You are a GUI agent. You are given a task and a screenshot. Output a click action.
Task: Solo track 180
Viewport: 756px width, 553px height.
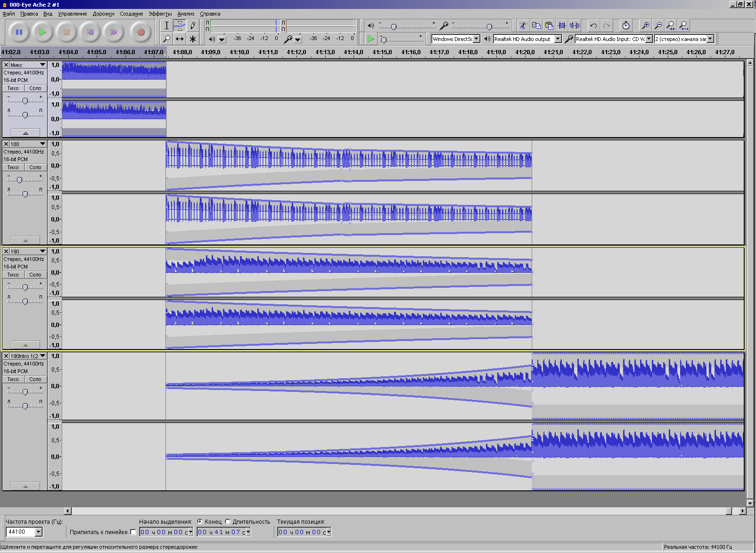click(35, 167)
